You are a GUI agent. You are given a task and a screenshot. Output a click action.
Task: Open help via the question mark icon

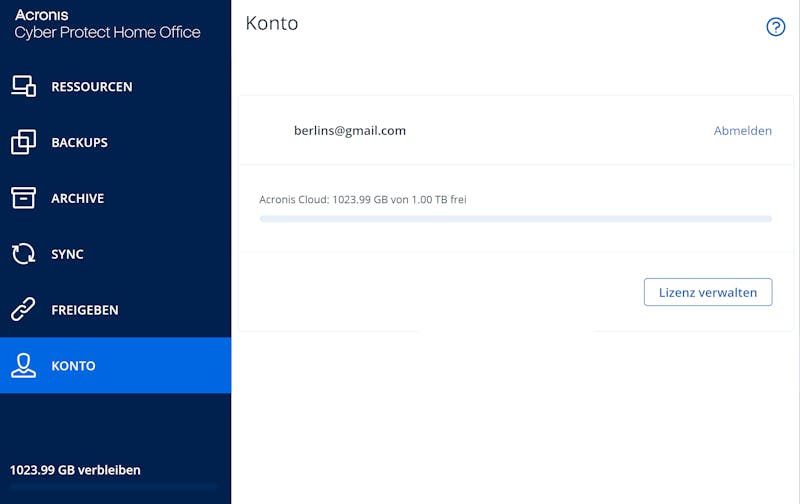point(776,27)
